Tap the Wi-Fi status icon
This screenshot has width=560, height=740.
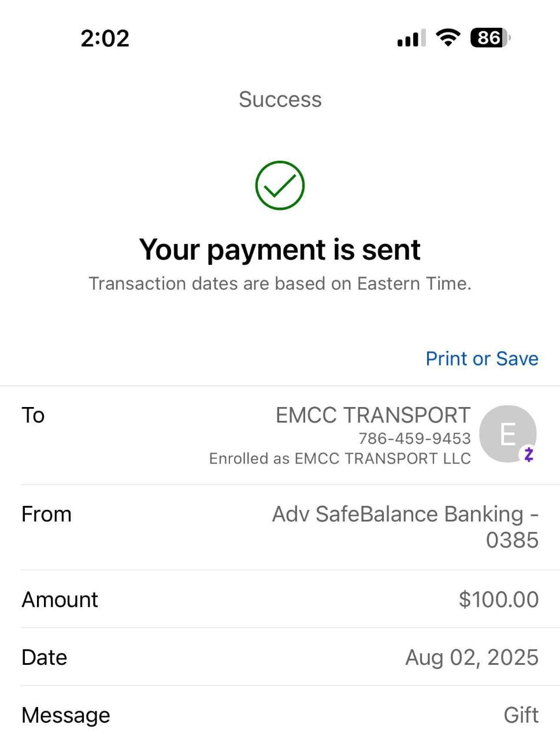pyautogui.click(x=448, y=38)
